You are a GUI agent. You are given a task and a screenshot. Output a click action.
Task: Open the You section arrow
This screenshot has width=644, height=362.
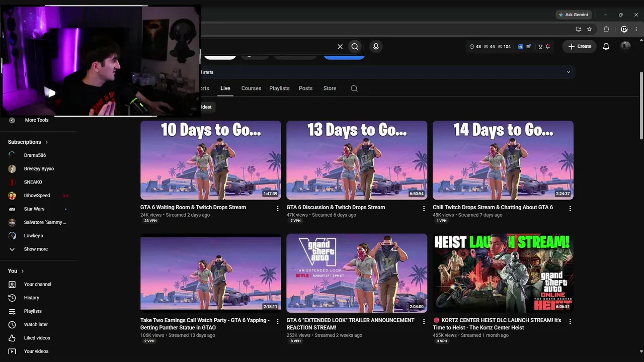[22, 271]
